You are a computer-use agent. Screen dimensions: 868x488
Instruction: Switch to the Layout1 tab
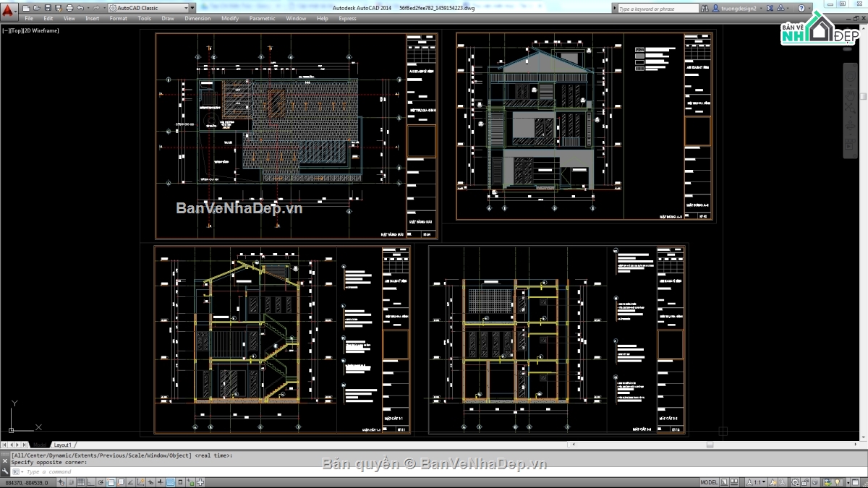point(63,445)
